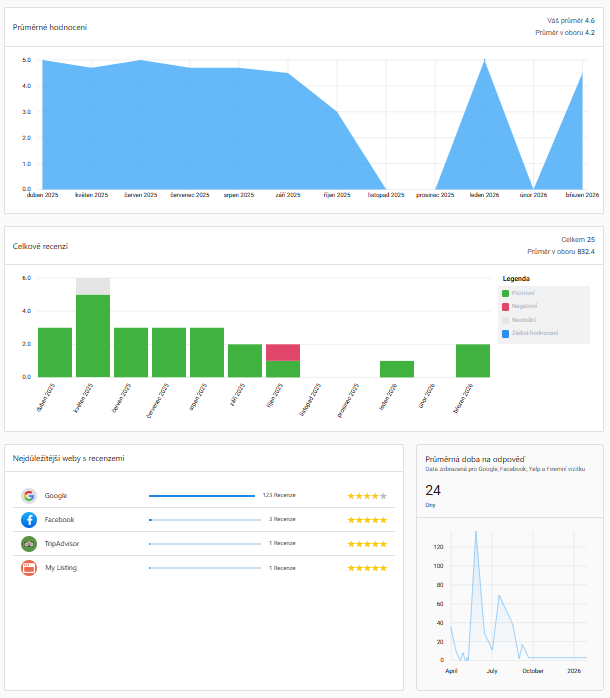Select the green Pozitivní legend swatch

505,293
